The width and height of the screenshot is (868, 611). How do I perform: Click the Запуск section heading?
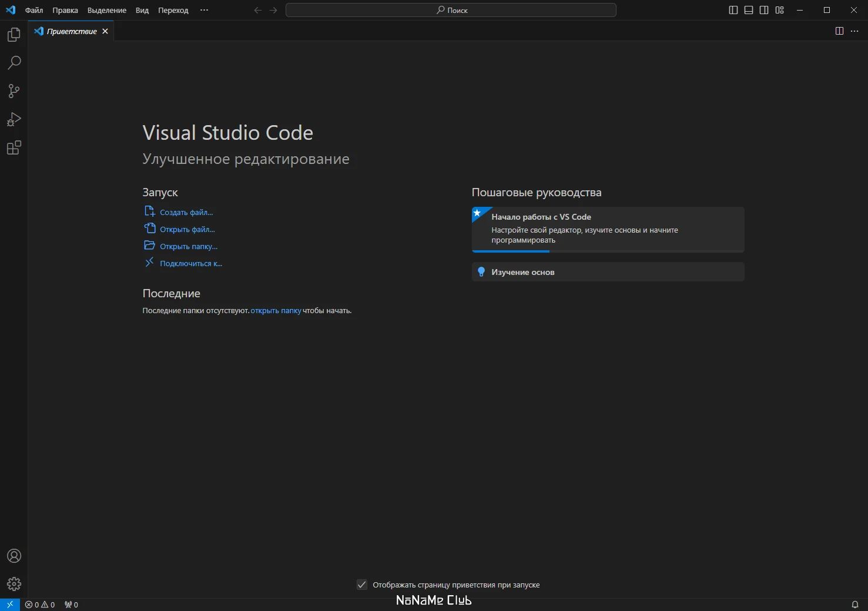(160, 192)
